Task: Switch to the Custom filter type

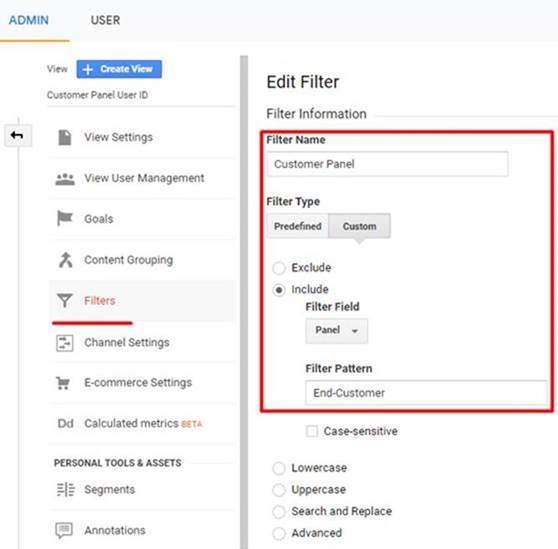Action: point(359,226)
